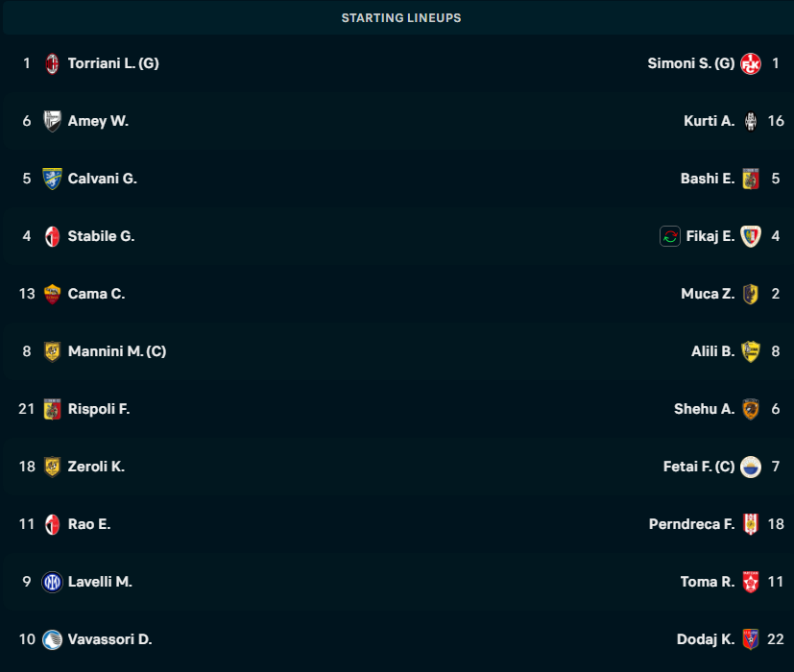Click shirt number 9 beside Lavelli M.

click(27, 582)
